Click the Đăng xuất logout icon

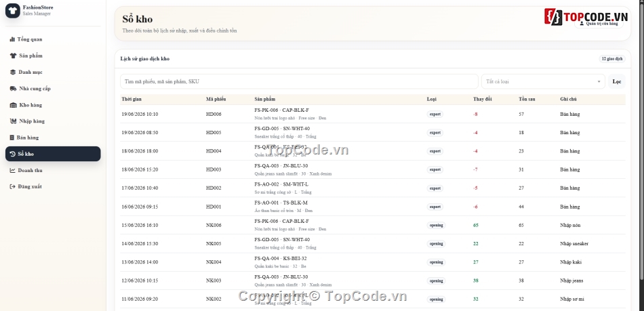point(12,187)
